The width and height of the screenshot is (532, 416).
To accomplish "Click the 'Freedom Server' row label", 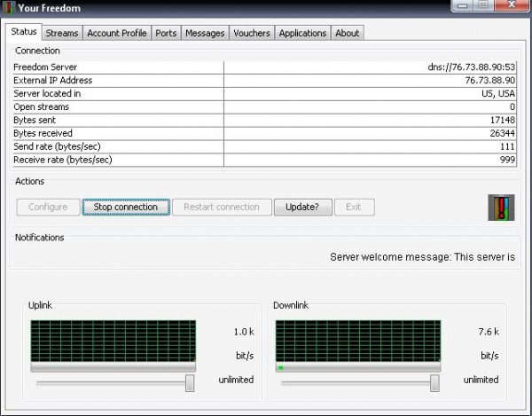I will [x=45, y=67].
